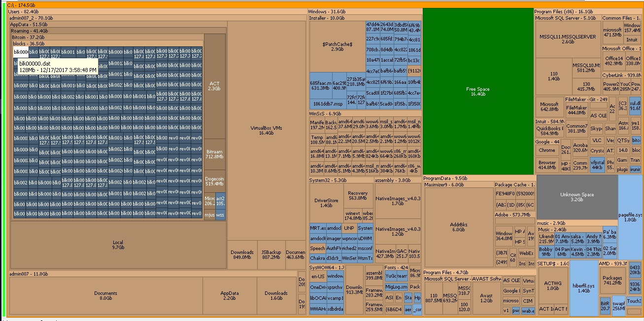Click the Ukendt 215.9Mb music file

(546, 239)
